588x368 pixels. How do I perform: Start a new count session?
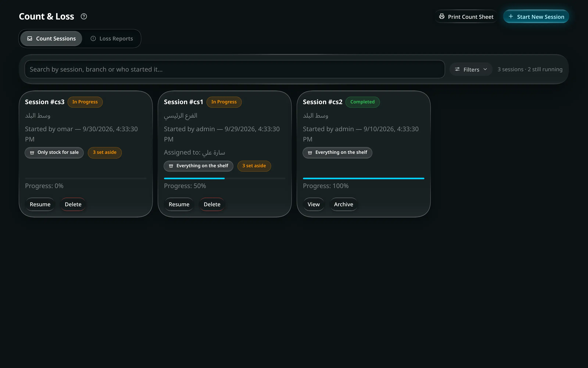[536, 17]
